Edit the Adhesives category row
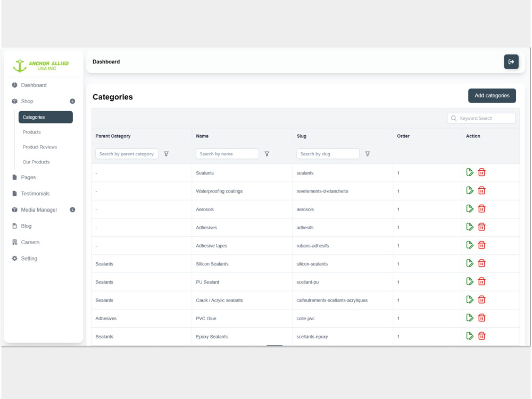The width and height of the screenshot is (532, 399). coord(470,227)
